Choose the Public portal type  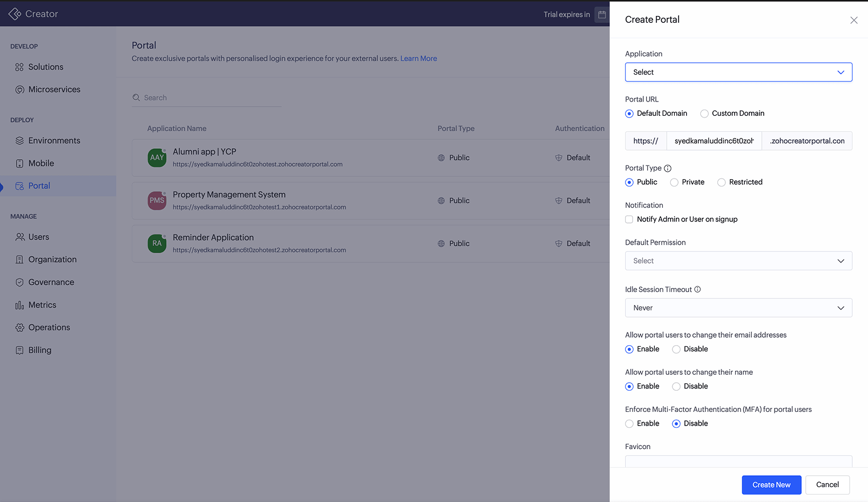(x=629, y=183)
